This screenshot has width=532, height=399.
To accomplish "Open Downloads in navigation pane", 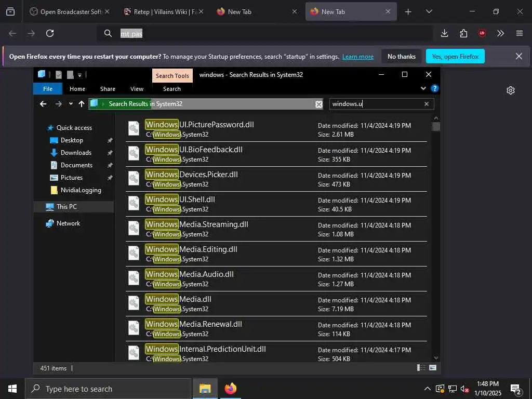I will [76, 153].
